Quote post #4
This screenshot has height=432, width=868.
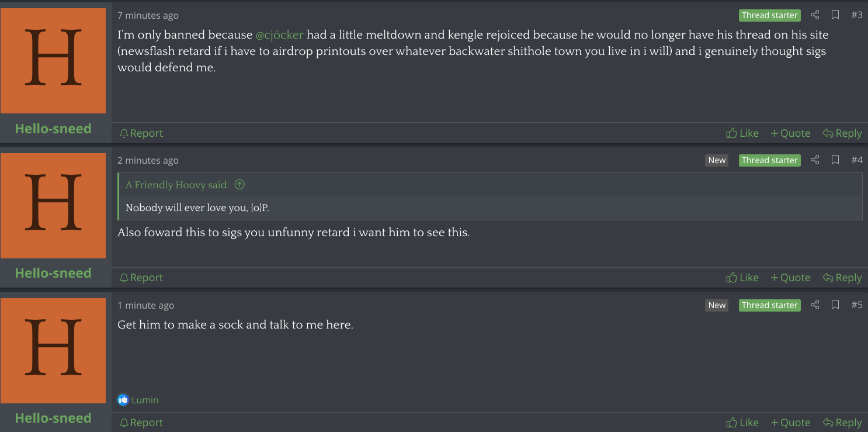[x=790, y=278]
